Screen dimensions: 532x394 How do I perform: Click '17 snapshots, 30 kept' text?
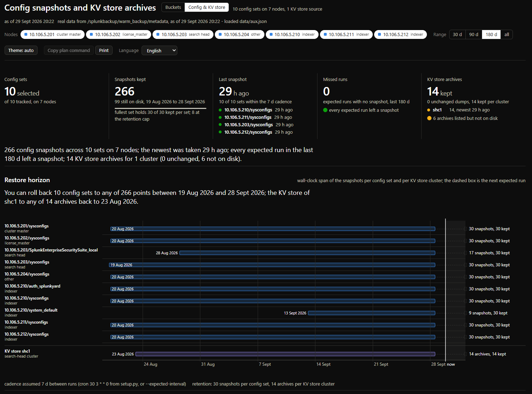[489, 253]
